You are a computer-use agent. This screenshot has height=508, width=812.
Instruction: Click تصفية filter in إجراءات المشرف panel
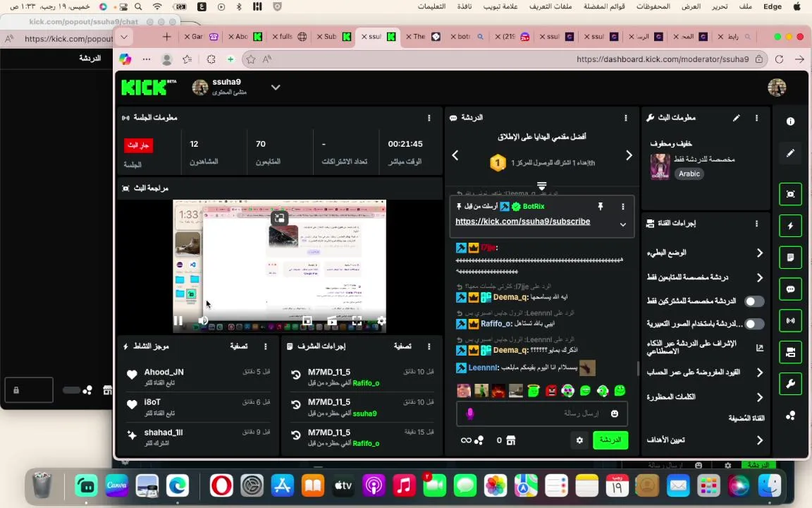(402, 346)
